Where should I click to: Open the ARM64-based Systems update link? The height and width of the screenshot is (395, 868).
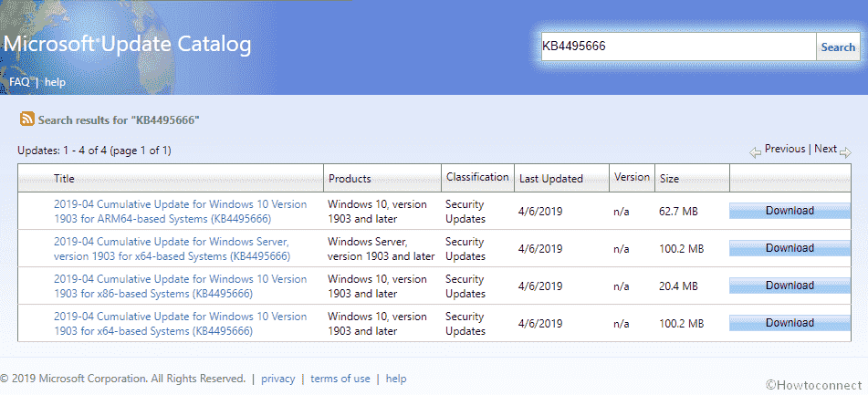click(x=180, y=212)
